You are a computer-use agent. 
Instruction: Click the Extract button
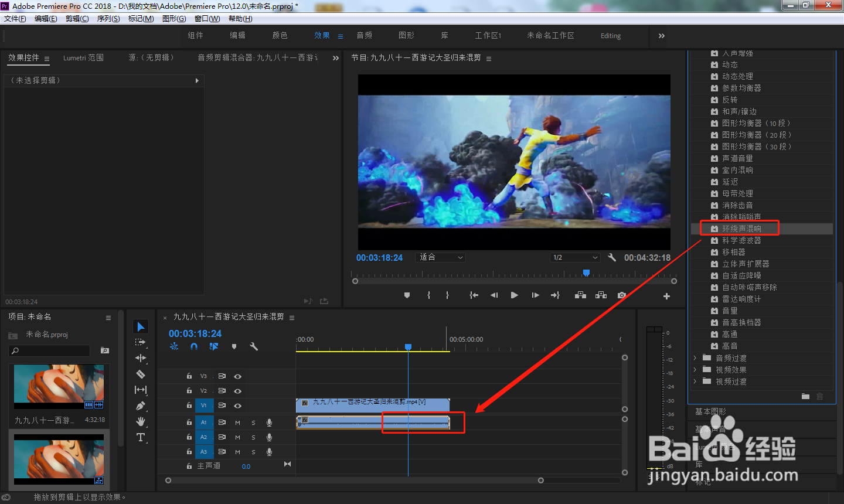pos(601,295)
